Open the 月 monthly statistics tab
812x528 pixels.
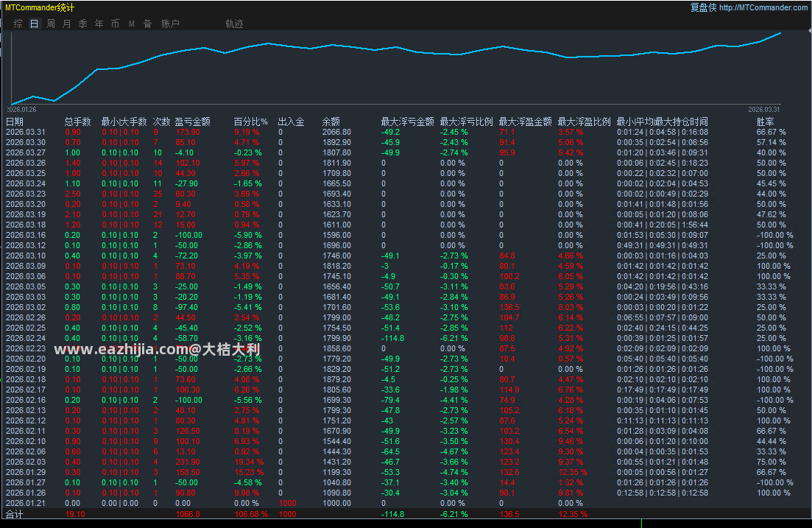[x=67, y=24]
